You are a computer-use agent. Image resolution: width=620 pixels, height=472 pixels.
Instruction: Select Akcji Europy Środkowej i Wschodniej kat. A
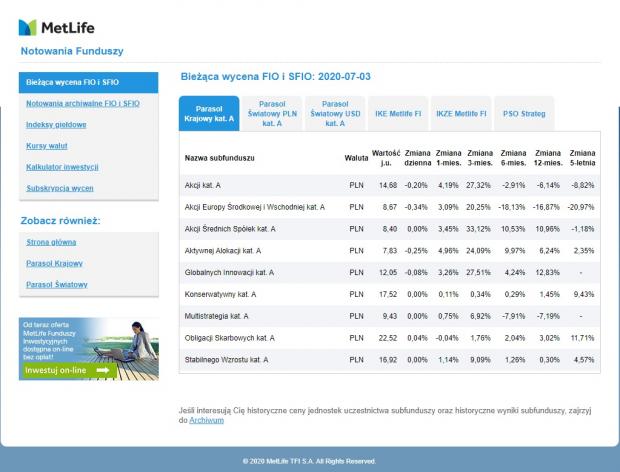tap(255, 207)
